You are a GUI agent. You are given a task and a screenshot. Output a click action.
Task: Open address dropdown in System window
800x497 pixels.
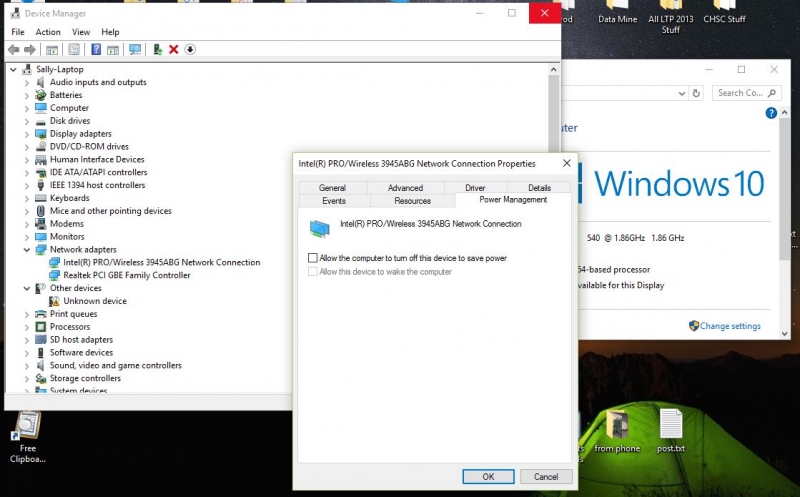[682, 93]
